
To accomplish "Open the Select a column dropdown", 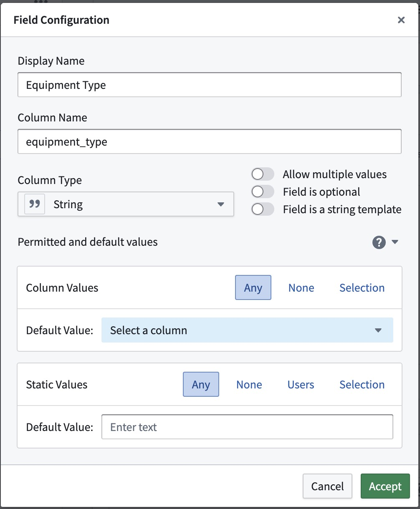I will pyautogui.click(x=247, y=330).
